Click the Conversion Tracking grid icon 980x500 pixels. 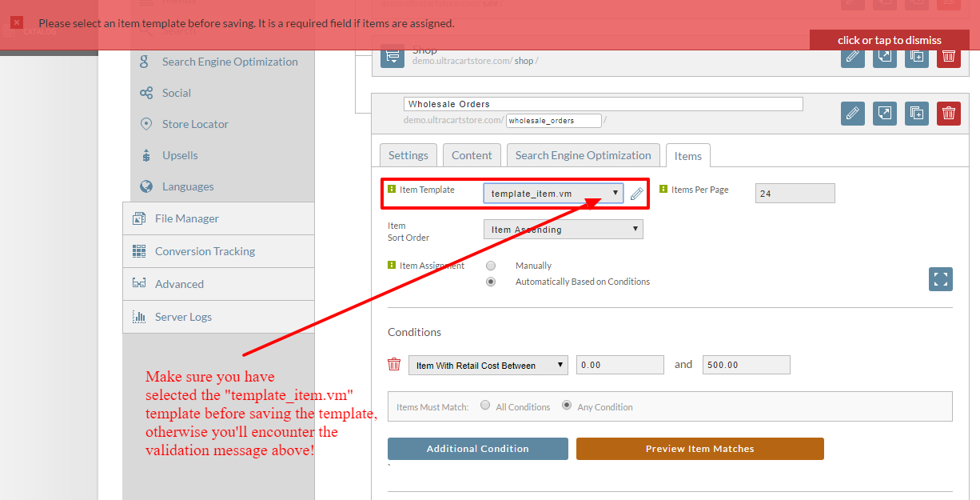139,251
